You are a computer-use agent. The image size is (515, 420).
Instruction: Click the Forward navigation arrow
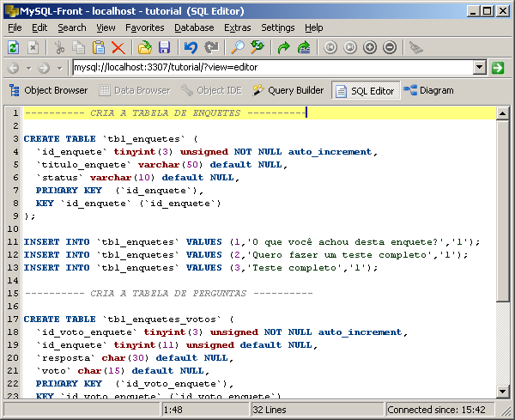point(44,68)
